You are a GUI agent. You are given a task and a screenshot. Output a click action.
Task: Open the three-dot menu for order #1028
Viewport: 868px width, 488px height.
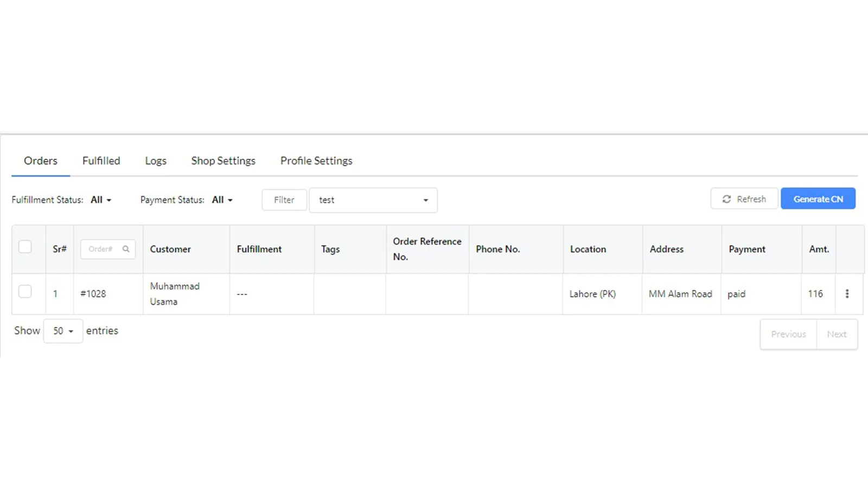847,293
